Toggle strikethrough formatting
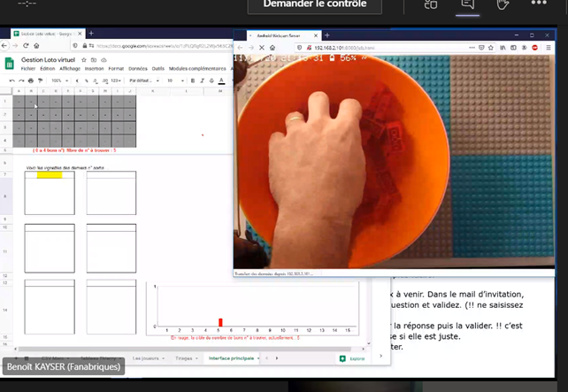 pos(211,81)
